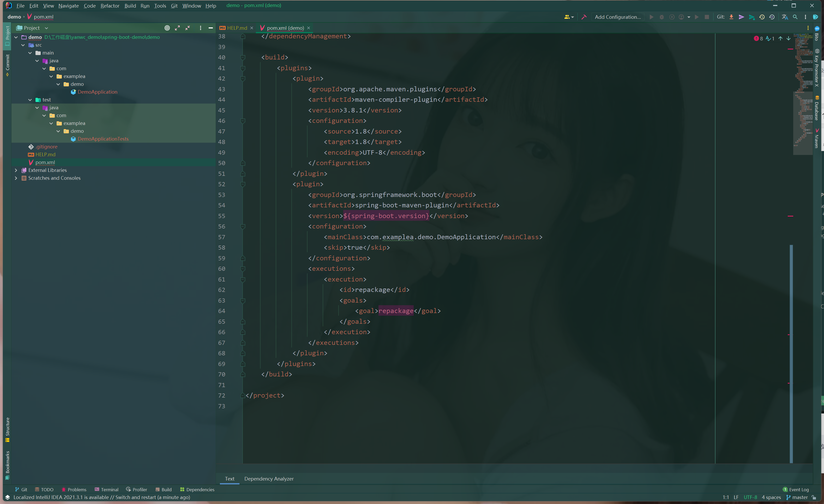Screen dimensions: 824x504
Task: Click the Git Update Project icon
Action: pos(731,17)
